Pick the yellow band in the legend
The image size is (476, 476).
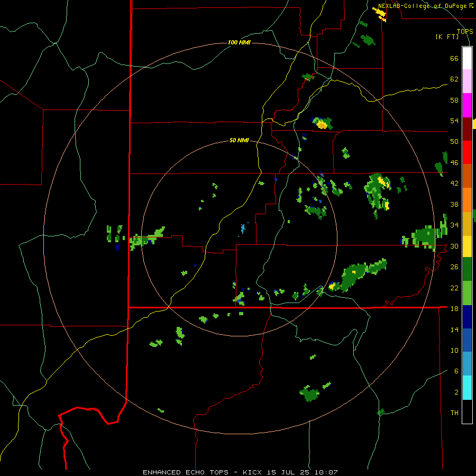click(x=467, y=246)
